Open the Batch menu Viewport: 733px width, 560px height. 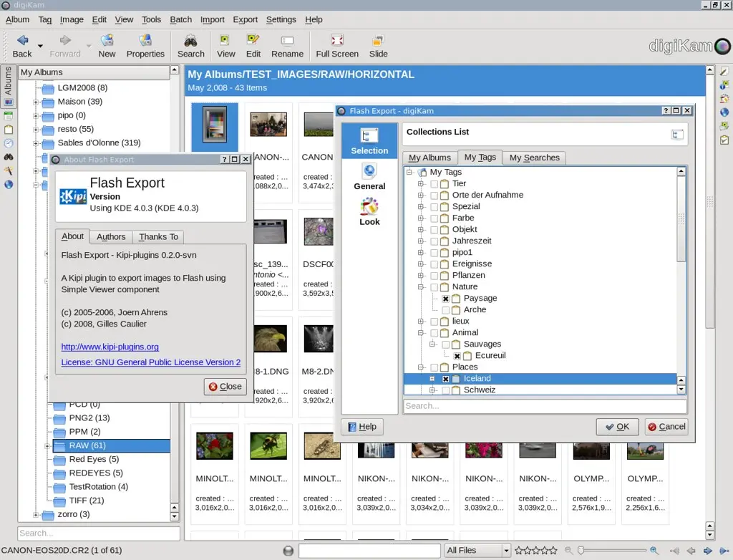(180, 19)
